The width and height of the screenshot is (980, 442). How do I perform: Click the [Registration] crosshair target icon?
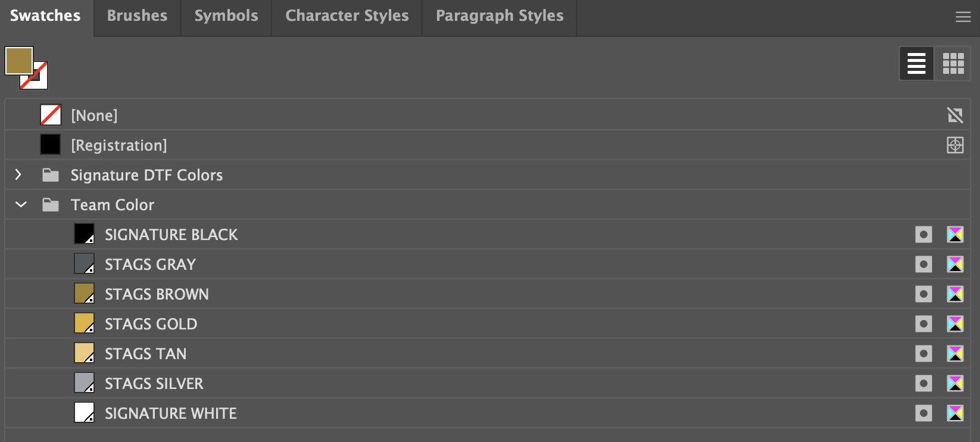coord(955,145)
